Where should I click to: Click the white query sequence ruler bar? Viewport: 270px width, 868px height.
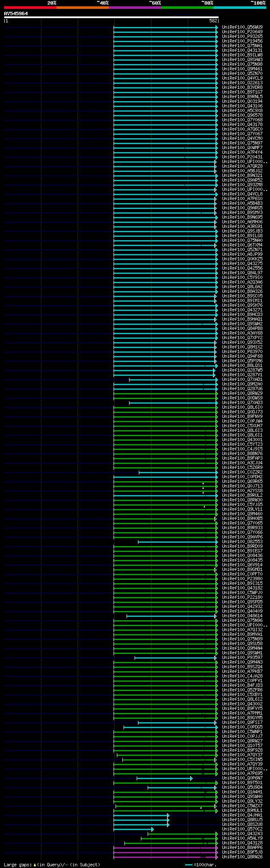click(x=111, y=17)
